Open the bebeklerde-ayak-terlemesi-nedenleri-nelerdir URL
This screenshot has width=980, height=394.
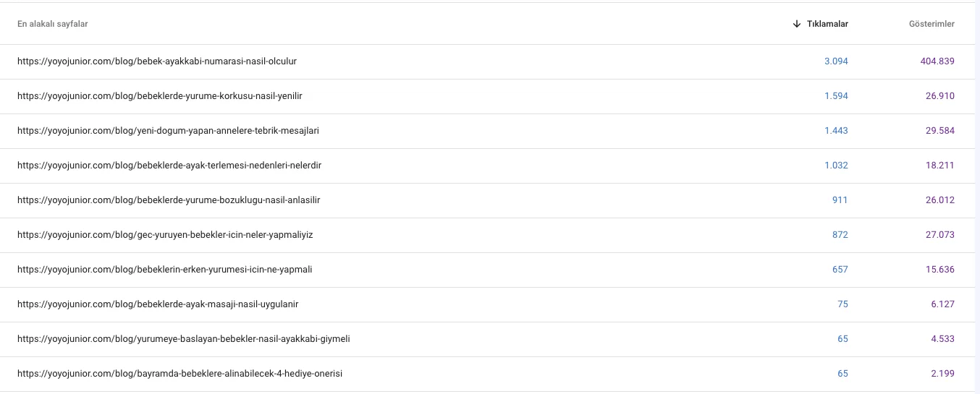pyautogui.click(x=169, y=166)
